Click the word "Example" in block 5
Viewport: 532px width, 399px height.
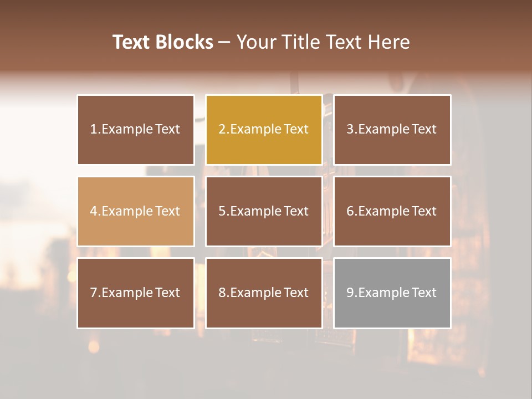pos(255,211)
